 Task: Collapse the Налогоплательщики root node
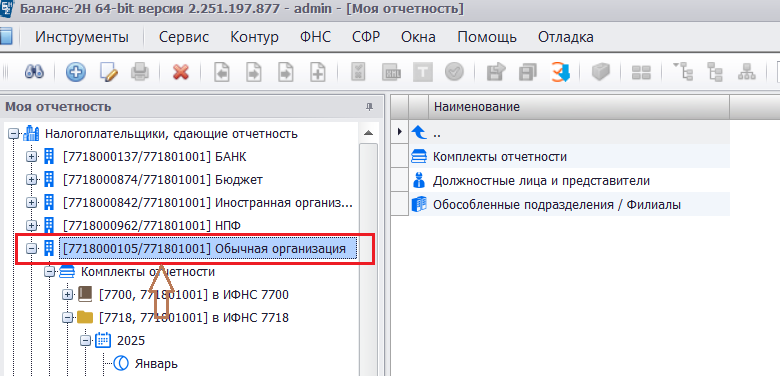pos(13,134)
